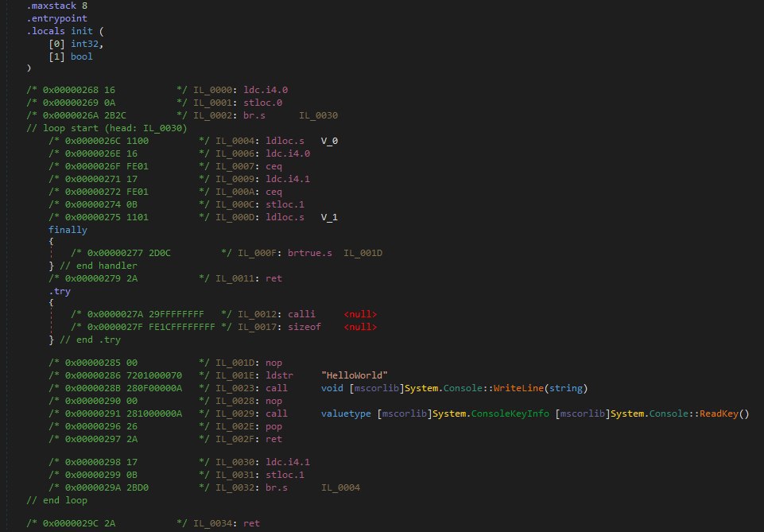The height and width of the screenshot is (532, 764).
Task: Click "nop" opcode on IL_001D line
Action: tap(273, 363)
